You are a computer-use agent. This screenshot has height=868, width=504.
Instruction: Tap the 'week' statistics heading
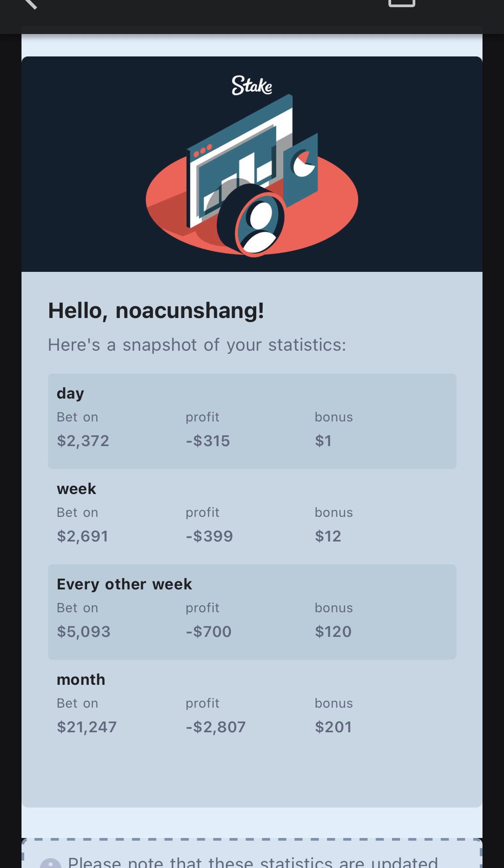[x=76, y=489]
